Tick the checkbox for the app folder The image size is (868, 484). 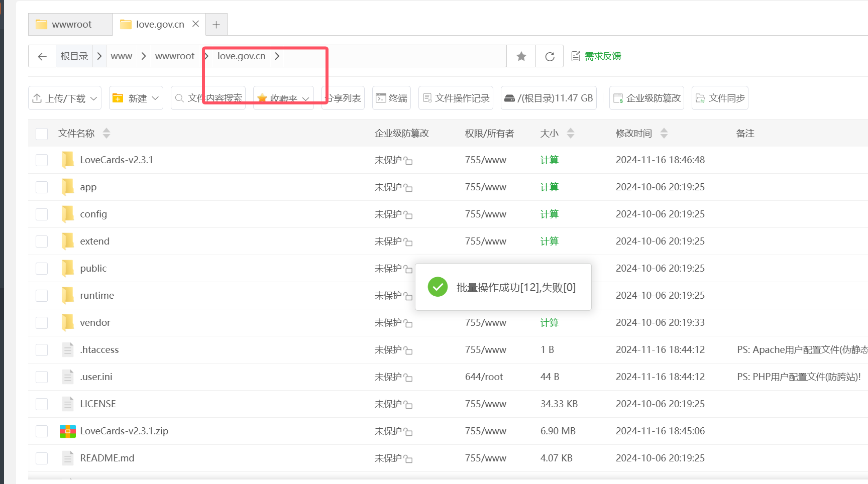tap(42, 187)
